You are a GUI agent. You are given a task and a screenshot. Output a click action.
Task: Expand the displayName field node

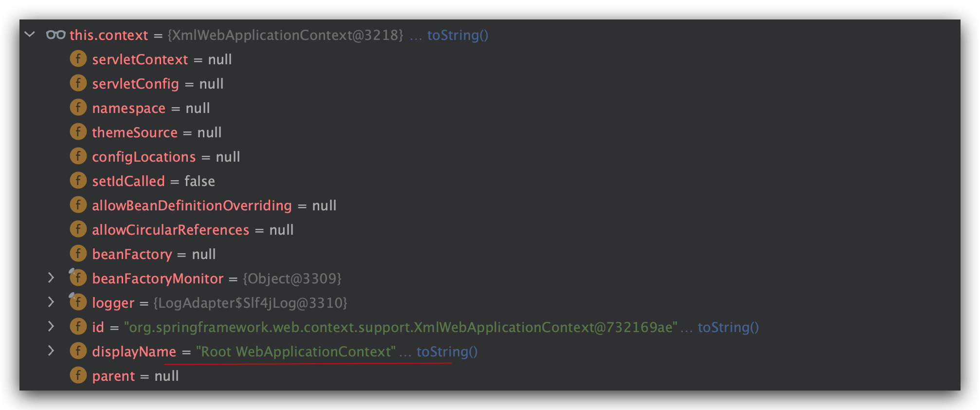51,351
